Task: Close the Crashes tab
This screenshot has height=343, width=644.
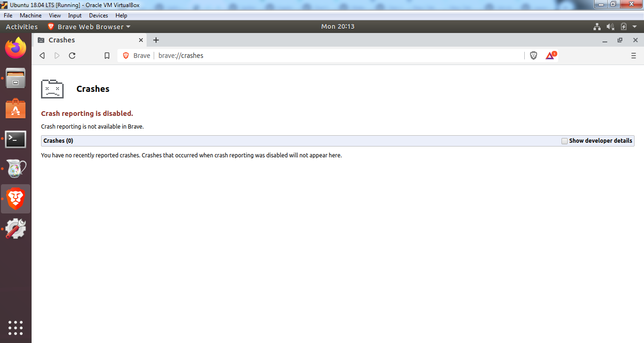Action: tap(141, 40)
